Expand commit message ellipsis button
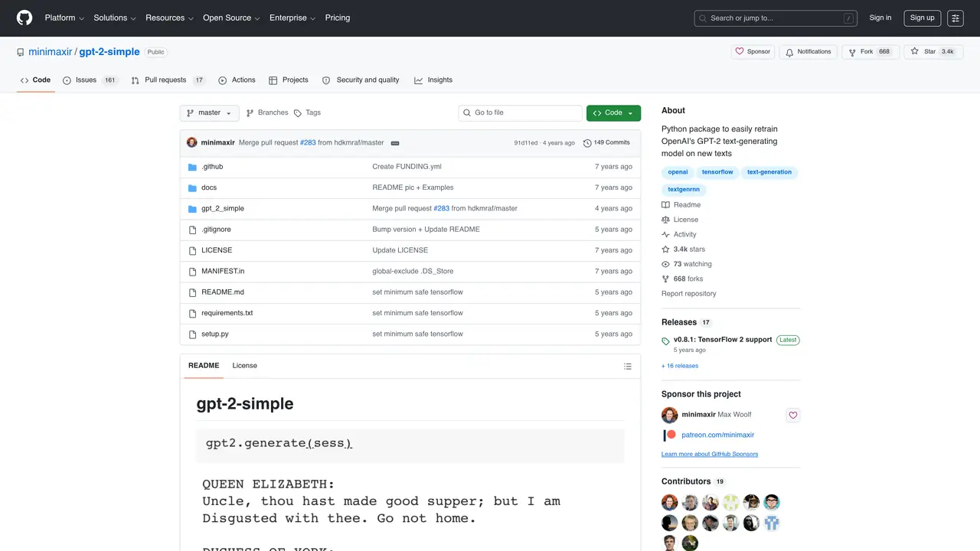This screenshot has height=551, width=980. [x=395, y=143]
